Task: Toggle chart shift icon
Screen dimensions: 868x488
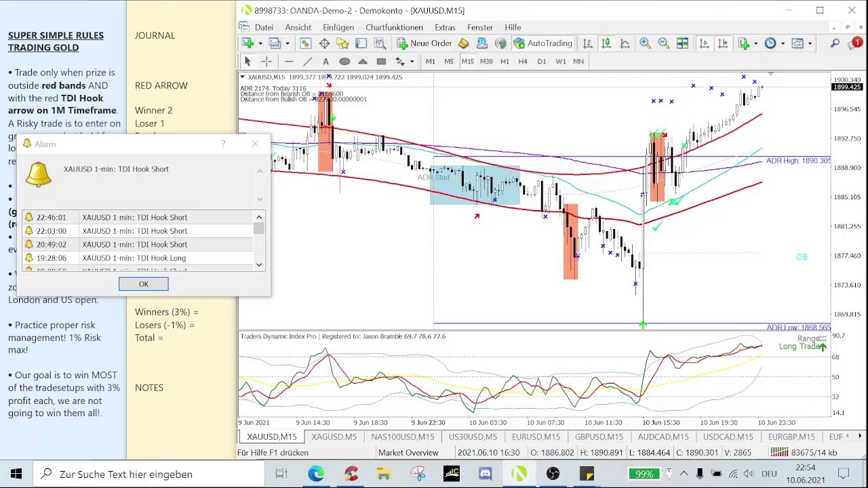Action: (x=723, y=43)
